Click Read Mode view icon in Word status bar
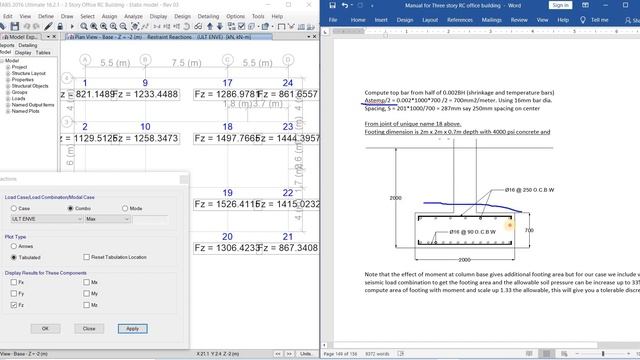The image size is (640, 360). [529, 353]
